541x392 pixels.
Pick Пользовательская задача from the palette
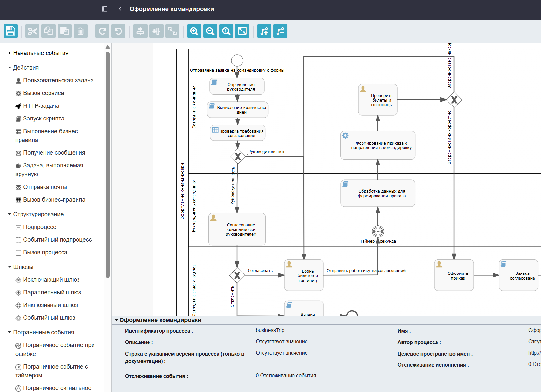pyautogui.click(x=55, y=80)
